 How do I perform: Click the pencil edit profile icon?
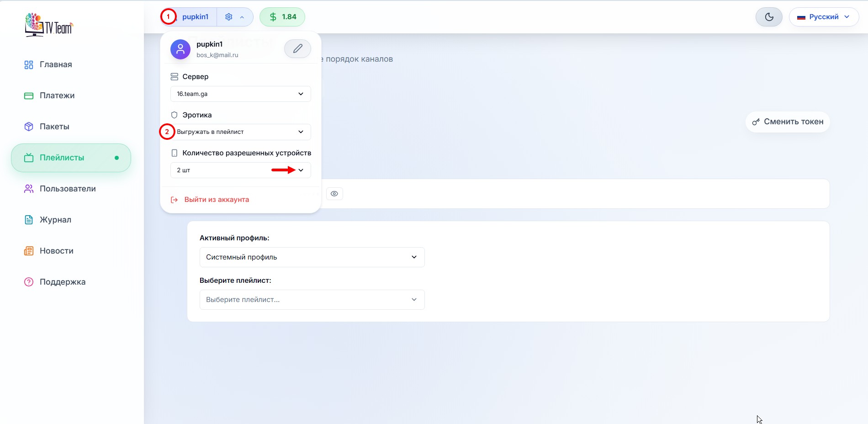(x=297, y=48)
